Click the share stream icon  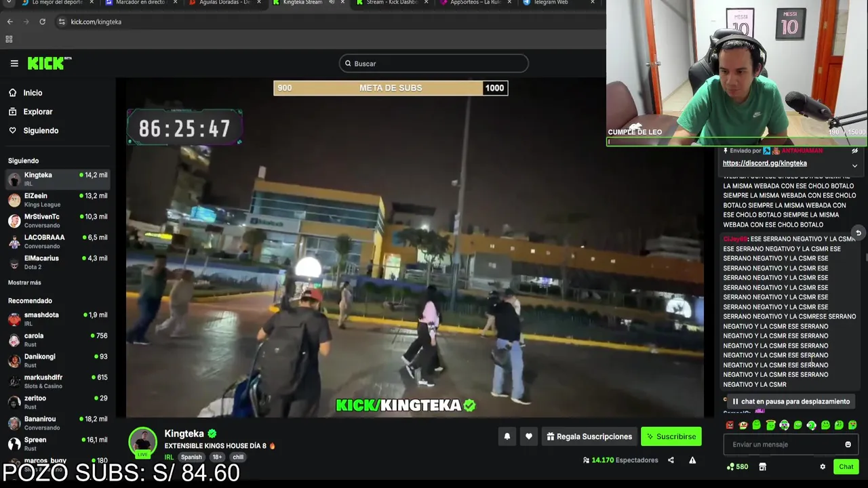pyautogui.click(x=671, y=460)
